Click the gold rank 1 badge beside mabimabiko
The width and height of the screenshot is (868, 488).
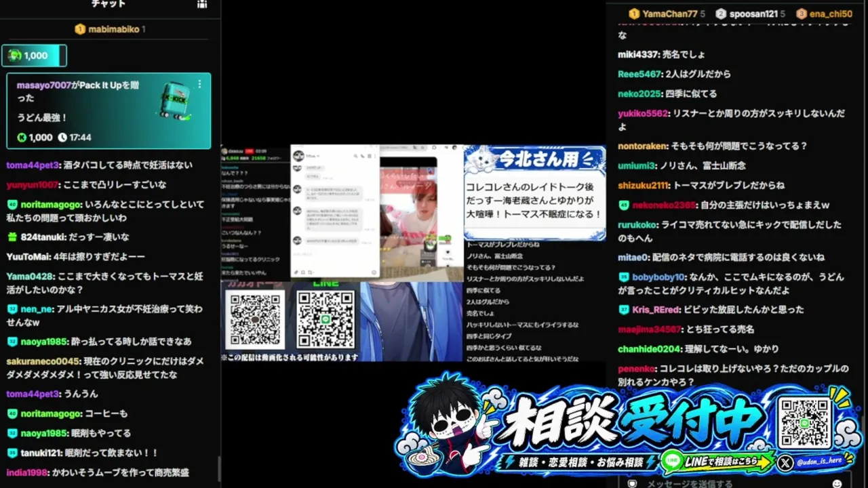click(80, 29)
